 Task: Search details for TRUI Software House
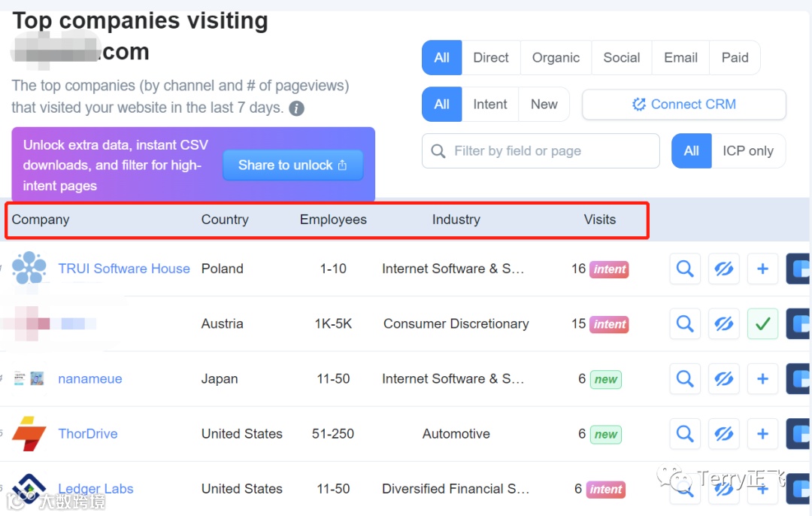coord(685,269)
